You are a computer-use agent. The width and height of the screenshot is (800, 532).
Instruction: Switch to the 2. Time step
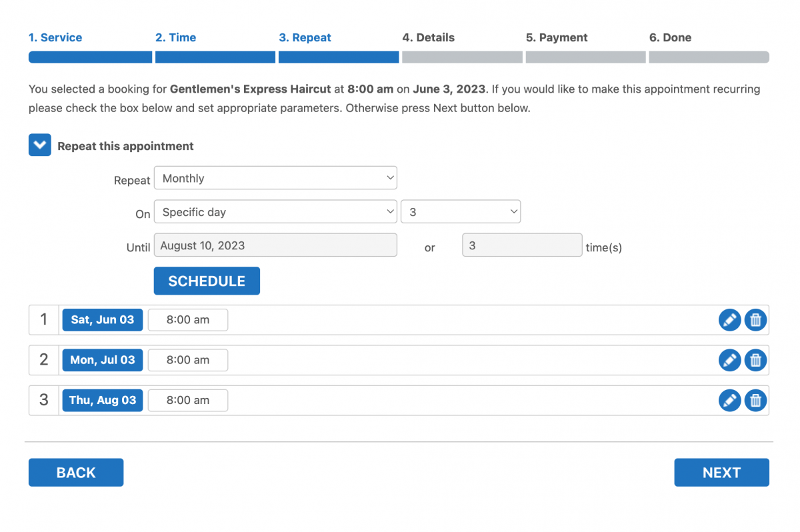tap(175, 37)
